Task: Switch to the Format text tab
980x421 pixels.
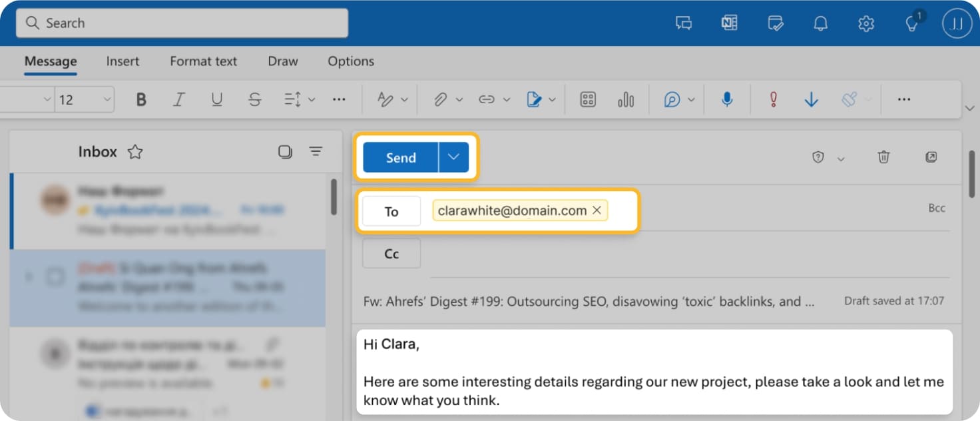Action: [203, 61]
